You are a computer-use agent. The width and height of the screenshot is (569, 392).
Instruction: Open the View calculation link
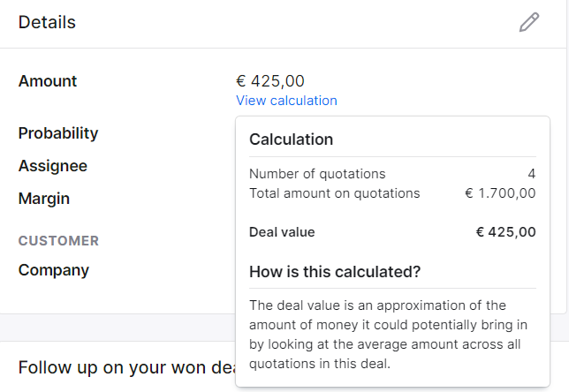(286, 101)
